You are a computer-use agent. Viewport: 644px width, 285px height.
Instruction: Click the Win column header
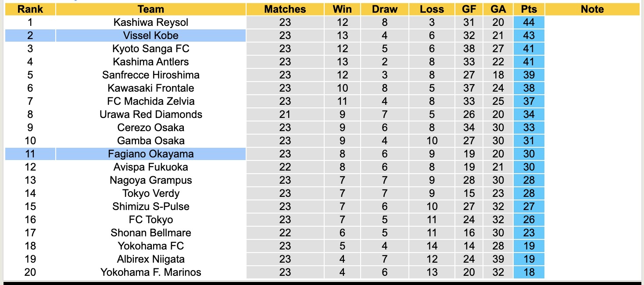point(342,9)
